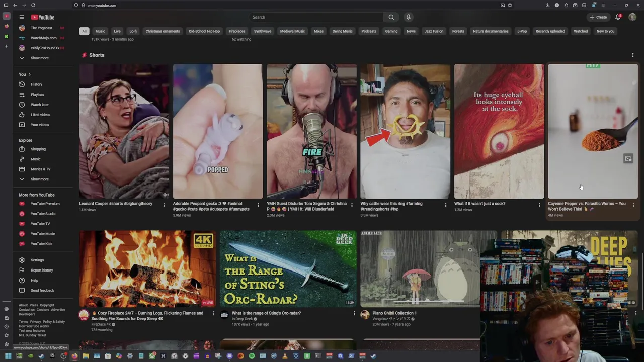Open YouTube Premium link
Viewport: 644px width, 362px height.
[46, 204]
